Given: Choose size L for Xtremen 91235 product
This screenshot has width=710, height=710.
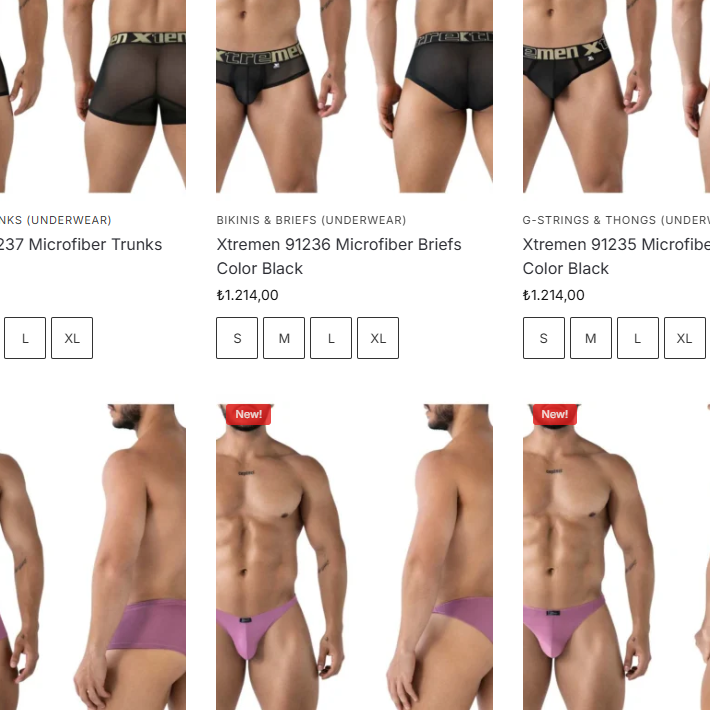Looking at the screenshot, I should (638, 338).
